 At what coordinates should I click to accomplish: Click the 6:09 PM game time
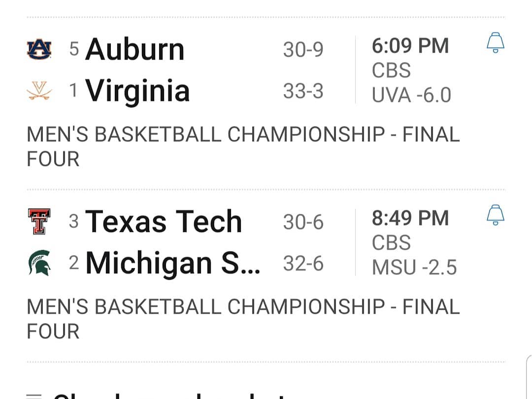pos(410,46)
